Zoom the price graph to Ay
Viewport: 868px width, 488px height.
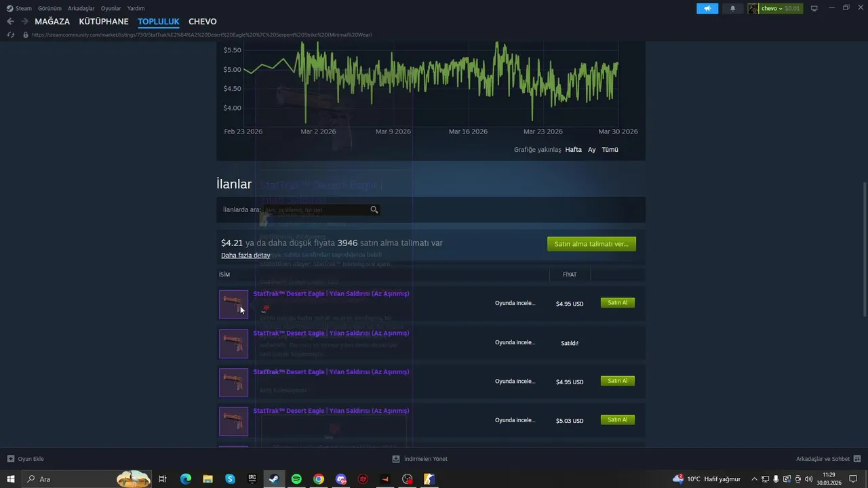coord(592,150)
